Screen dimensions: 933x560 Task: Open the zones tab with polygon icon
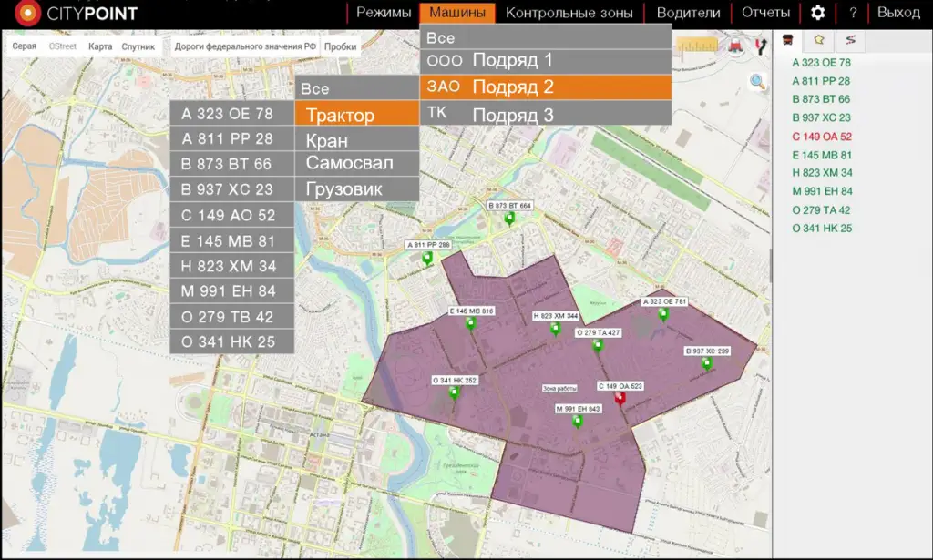[x=820, y=40]
